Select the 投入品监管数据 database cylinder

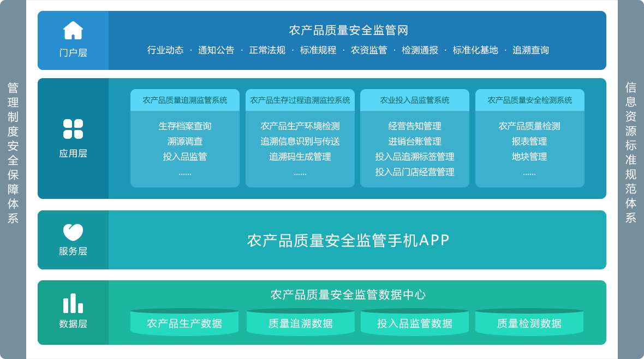tap(415, 322)
